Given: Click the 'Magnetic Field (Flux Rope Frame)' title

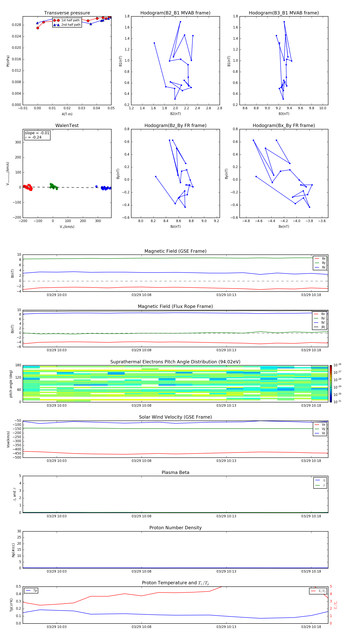Looking at the screenshot, I should click(x=175, y=307).
